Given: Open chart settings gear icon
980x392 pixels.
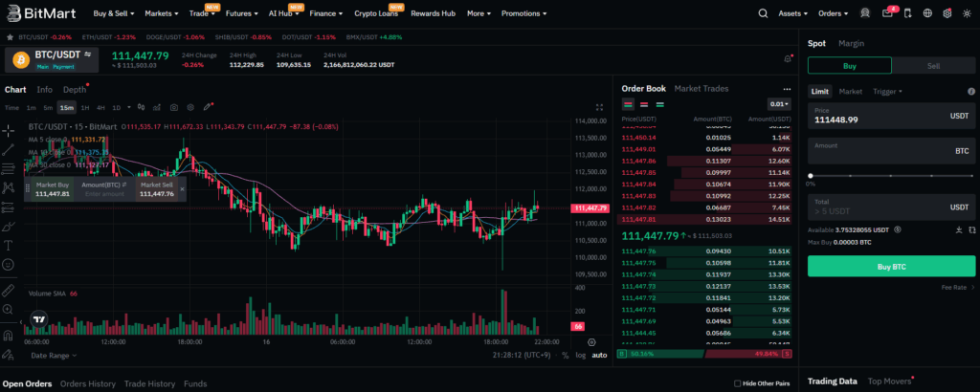Looking at the screenshot, I should [x=190, y=107].
